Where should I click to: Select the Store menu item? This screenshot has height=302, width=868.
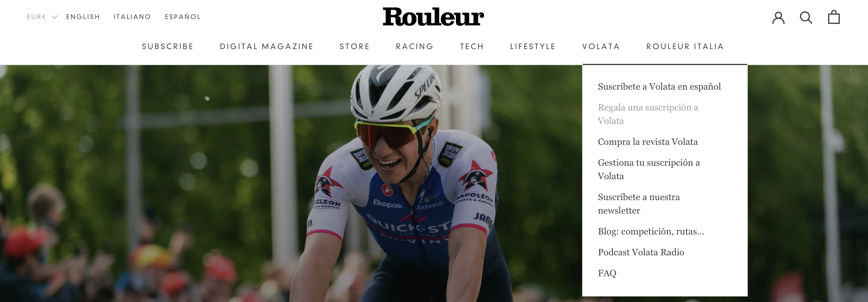point(355,47)
